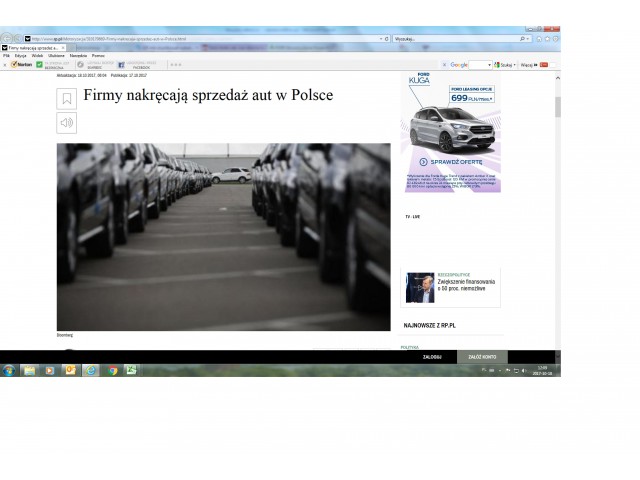The image size is (640, 480).
Task: Click the ZAŁÓŻ KONTO button
Action: click(x=483, y=356)
